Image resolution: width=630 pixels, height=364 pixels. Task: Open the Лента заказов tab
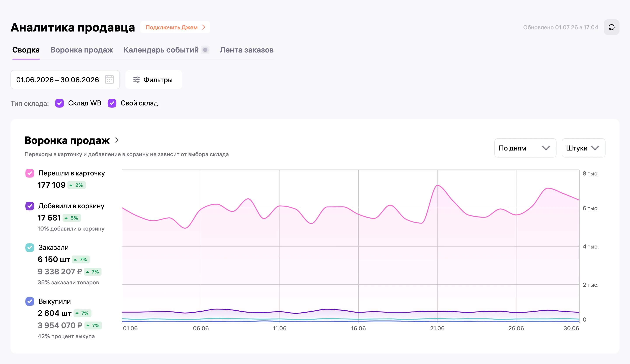tap(247, 50)
